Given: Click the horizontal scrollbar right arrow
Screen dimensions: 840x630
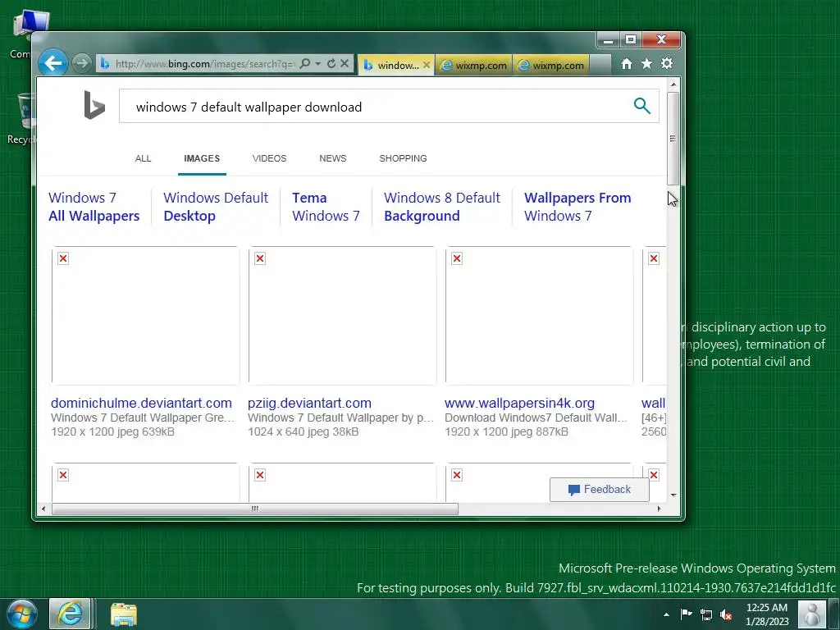Looking at the screenshot, I should [x=659, y=509].
